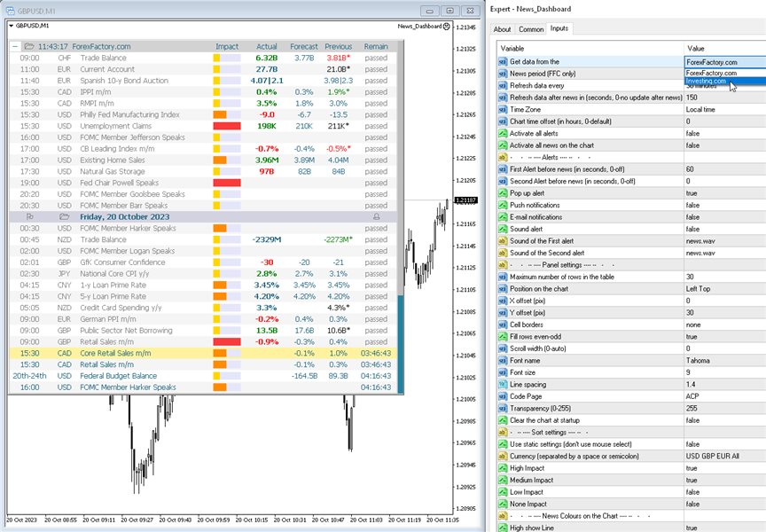Click the icon beside 'First Alert before news'
The image size is (766, 532).
point(503,169)
